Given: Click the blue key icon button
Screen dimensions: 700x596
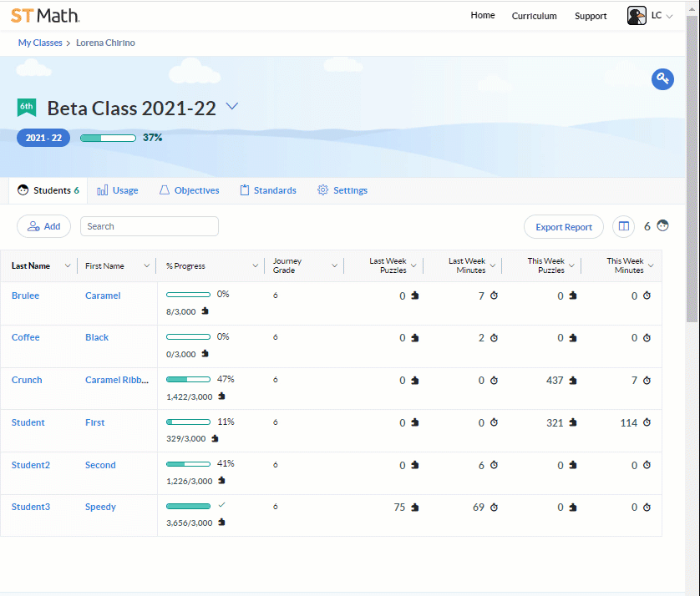Looking at the screenshot, I should point(662,79).
